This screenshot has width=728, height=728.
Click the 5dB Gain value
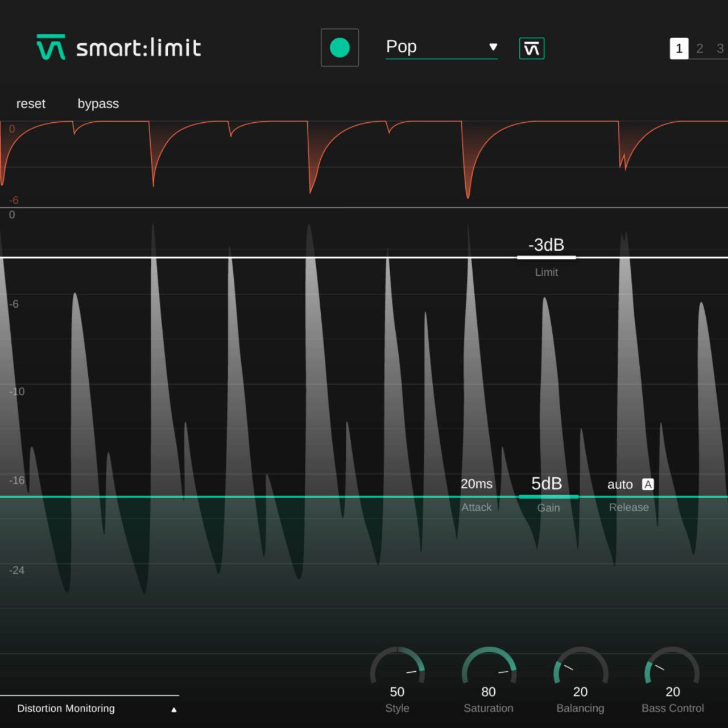[x=547, y=483]
